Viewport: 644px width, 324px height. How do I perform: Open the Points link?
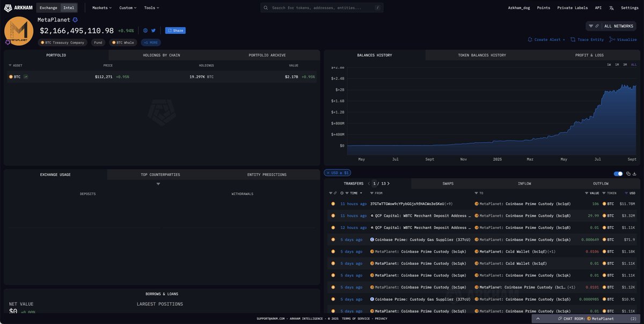(x=544, y=8)
